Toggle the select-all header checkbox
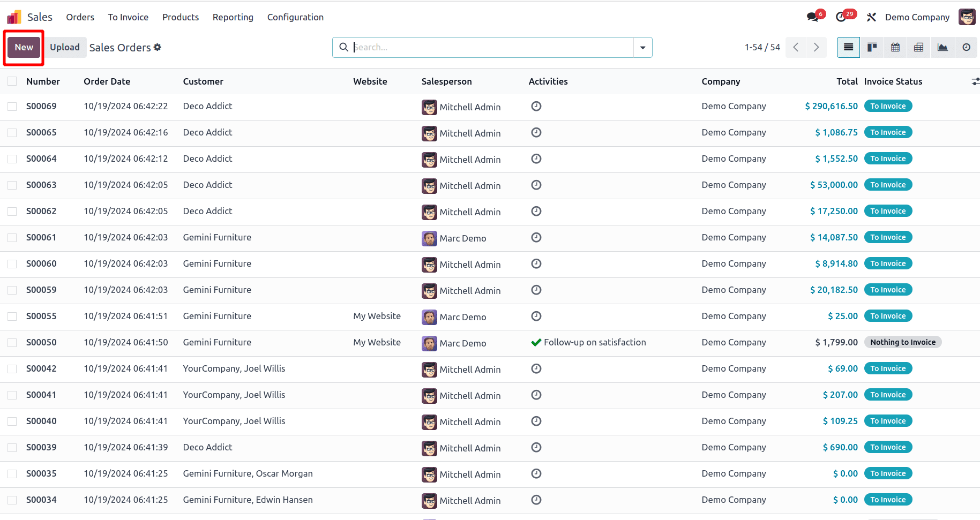Image resolution: width=980 pixels, height=520 pixels. [x=12, y=81]
